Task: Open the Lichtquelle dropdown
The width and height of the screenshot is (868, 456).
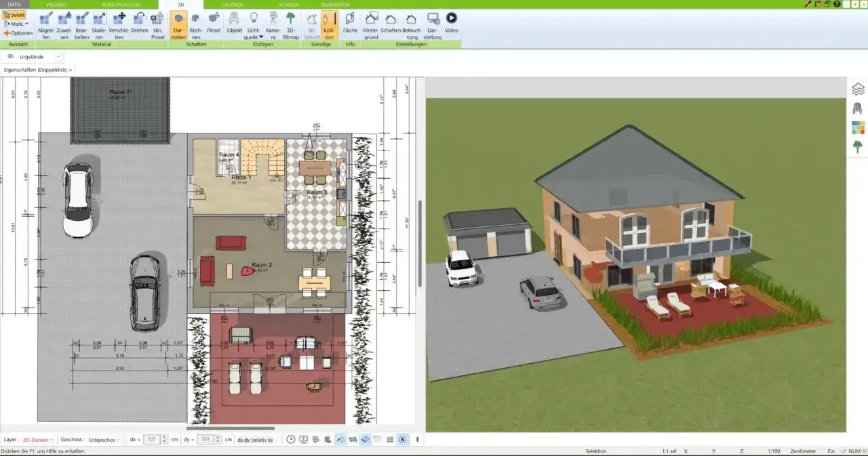Action: tap(254, 26)
